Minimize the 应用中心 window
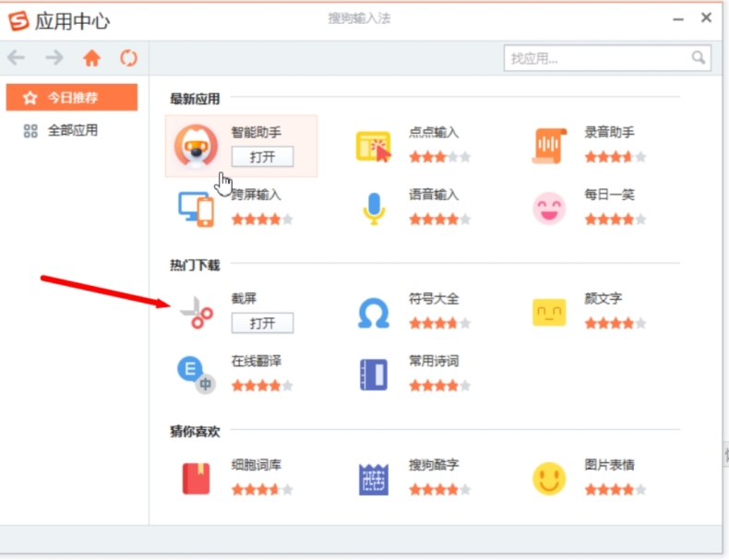Image resolution: width=729 pixels, height=560 pixels. tap(678, 19)
